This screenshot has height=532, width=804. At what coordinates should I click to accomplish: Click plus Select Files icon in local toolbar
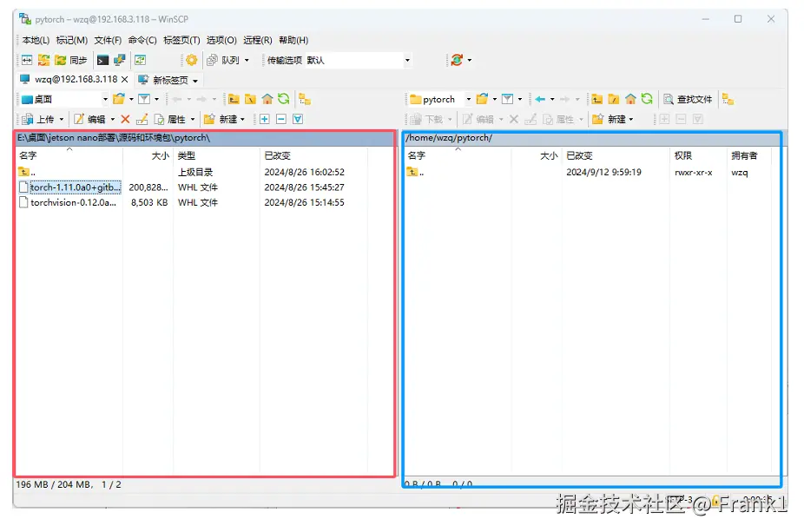point(265,119)
